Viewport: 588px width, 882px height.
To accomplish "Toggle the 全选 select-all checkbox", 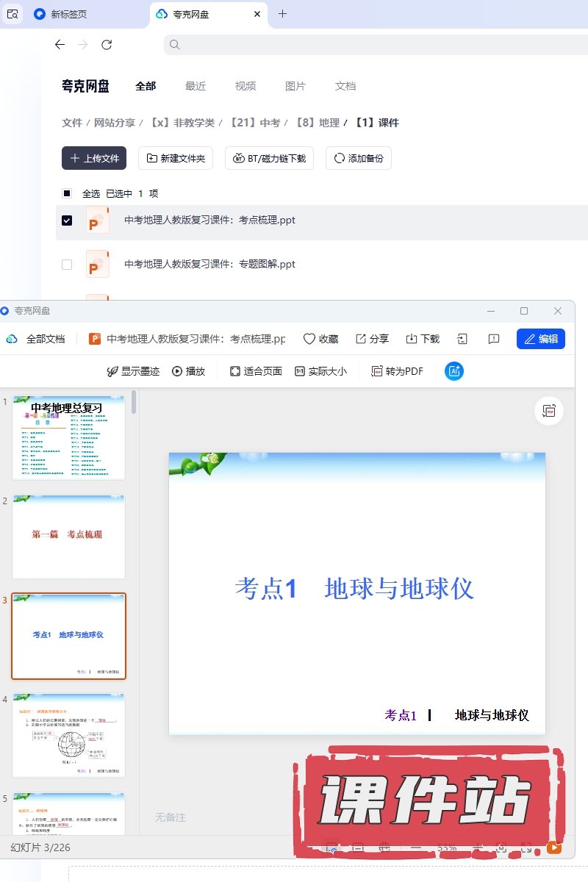I will click(x=67, y=193).
